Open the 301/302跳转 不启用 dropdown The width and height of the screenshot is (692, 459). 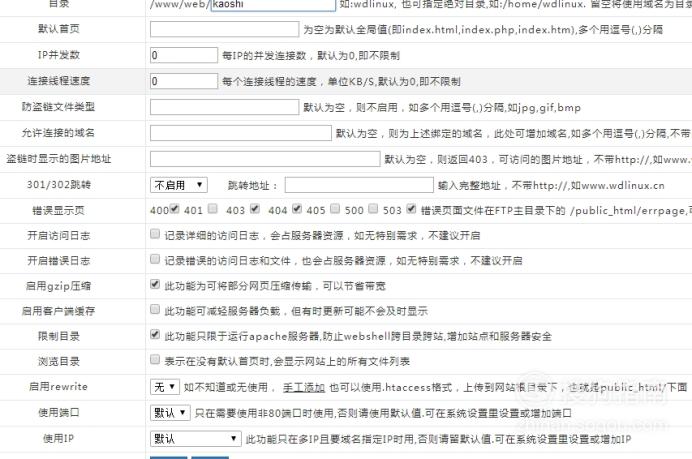[x=179, y=185]
